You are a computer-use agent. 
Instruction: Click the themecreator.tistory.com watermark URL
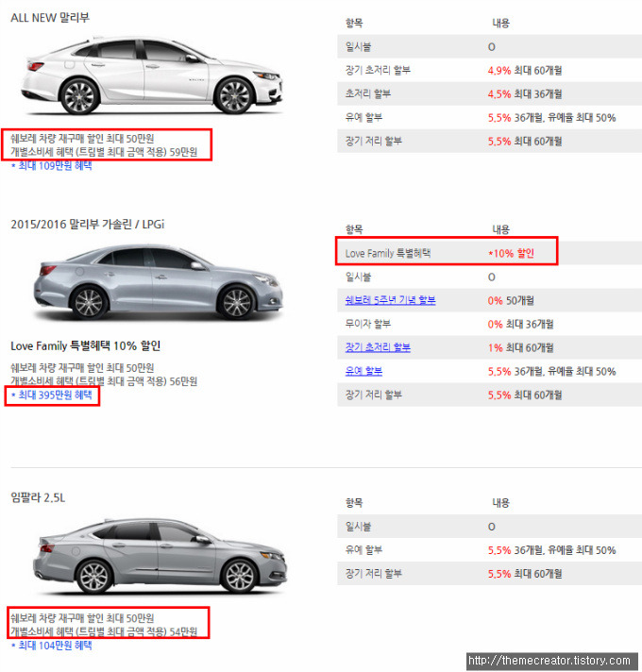point(549,660)
